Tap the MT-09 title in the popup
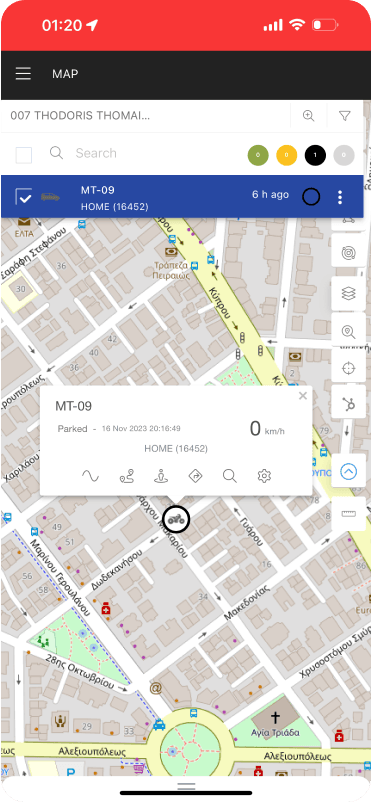 click(x=74, y=406)
